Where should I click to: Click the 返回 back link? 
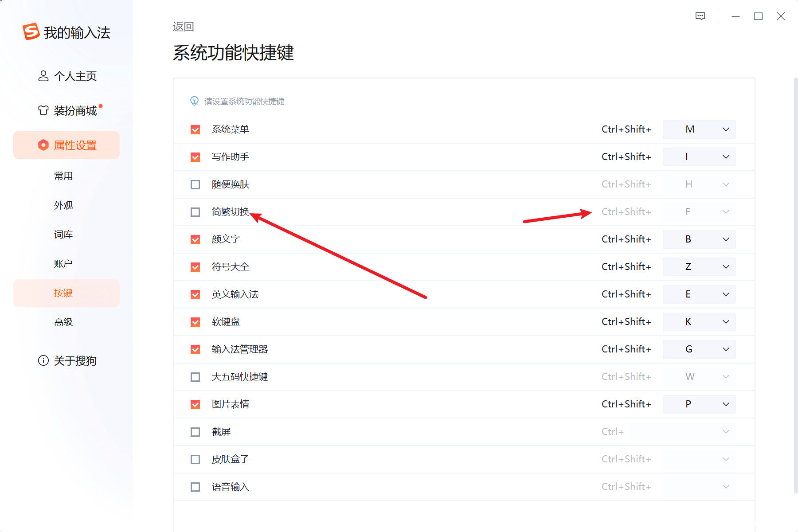183,26
